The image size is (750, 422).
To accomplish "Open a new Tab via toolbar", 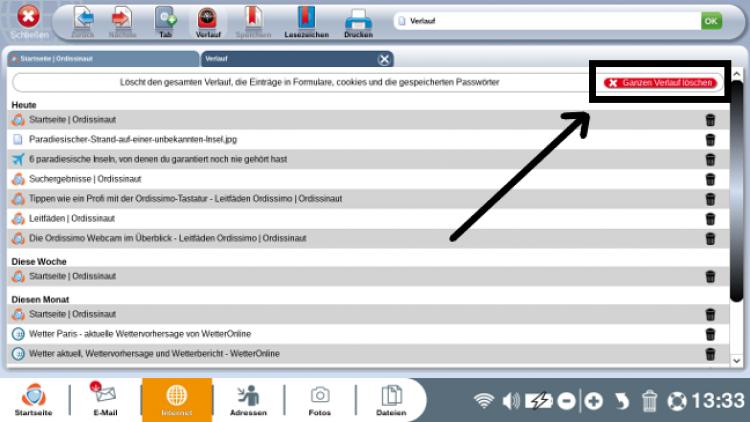I will [165, 21].
